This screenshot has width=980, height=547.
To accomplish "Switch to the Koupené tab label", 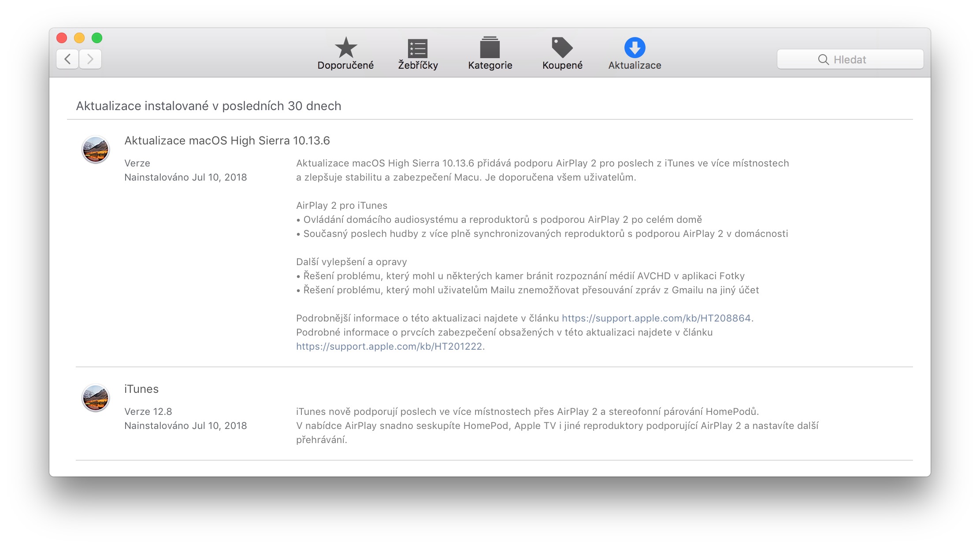I will [x=562, y=65].
